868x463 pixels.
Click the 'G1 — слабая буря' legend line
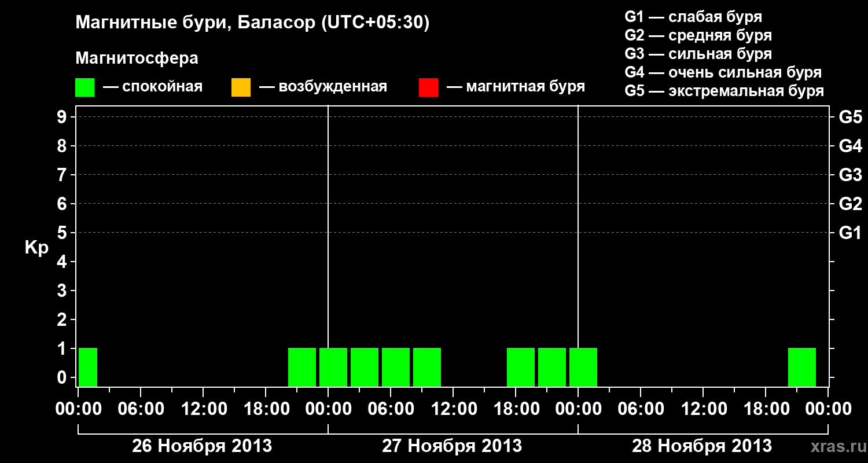[x=693, y=17]
